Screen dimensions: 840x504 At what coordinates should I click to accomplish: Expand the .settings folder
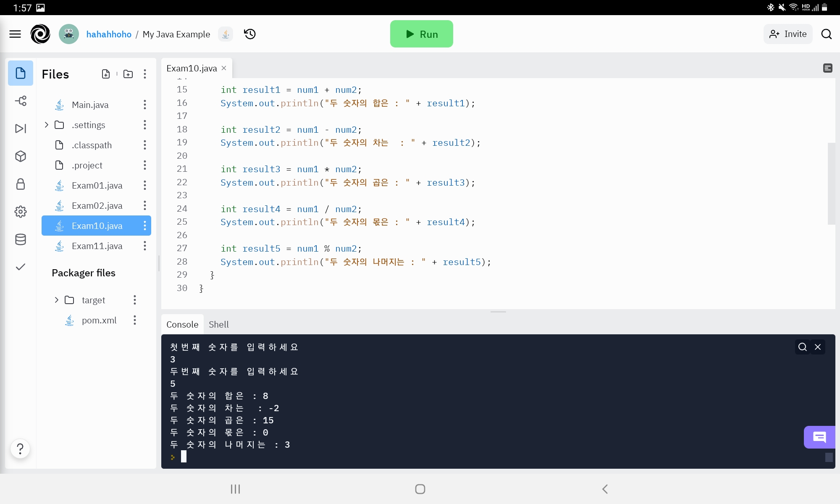[x=47, y=125]
